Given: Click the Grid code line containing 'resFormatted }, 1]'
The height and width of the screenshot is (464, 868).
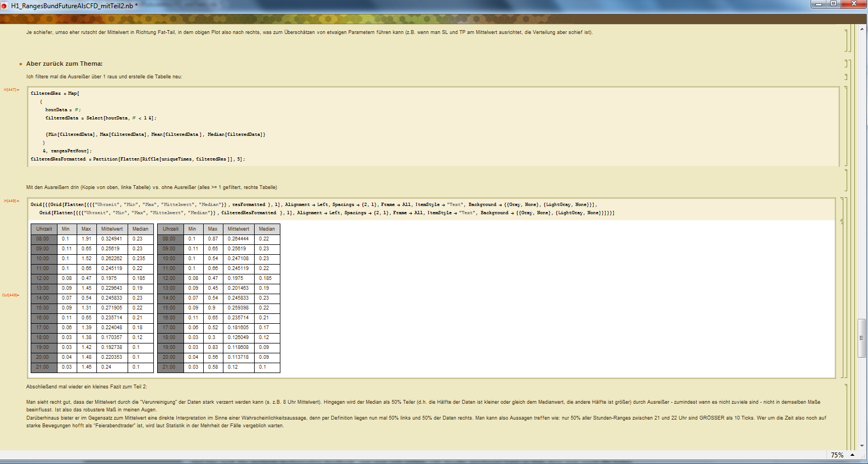Looking at the screenshot, I should tap(314, 204).
